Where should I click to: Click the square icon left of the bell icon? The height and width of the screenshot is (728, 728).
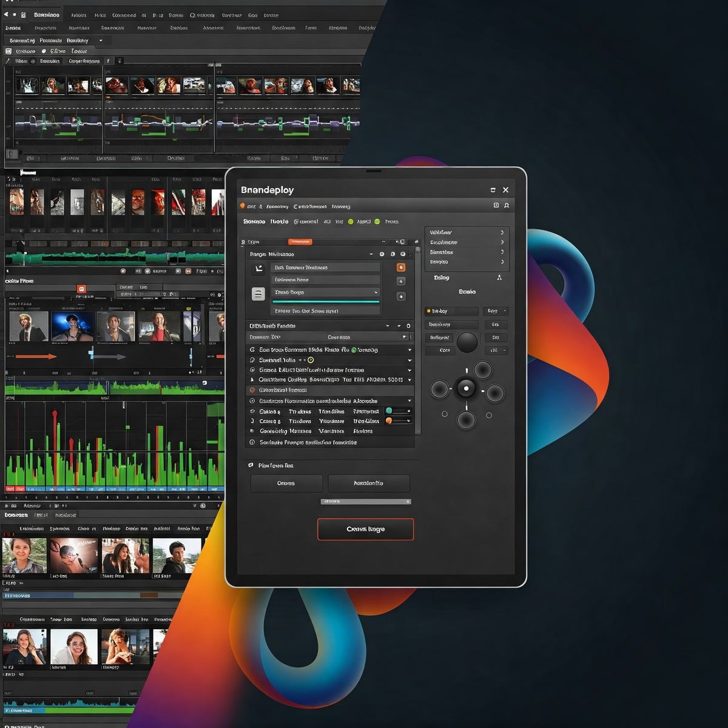496,206
